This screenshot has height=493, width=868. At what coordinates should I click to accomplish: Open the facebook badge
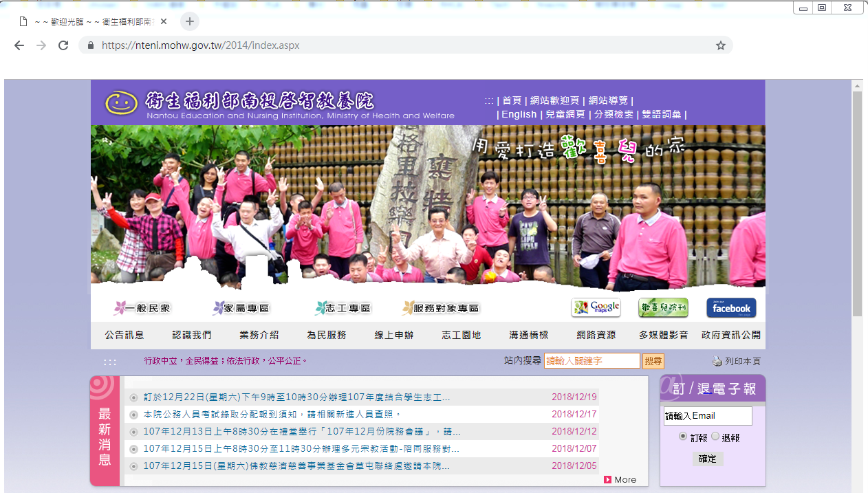731,307
